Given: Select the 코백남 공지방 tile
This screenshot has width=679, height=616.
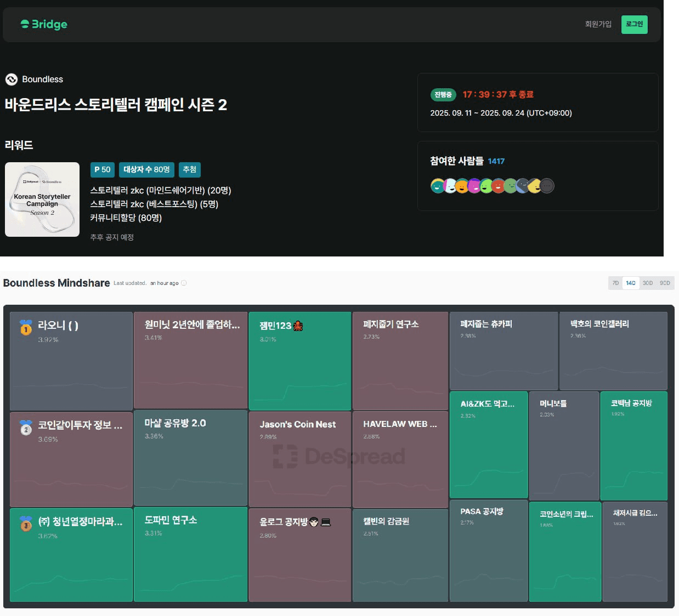Looking at the screenshot, I should [x=634, y=446].
